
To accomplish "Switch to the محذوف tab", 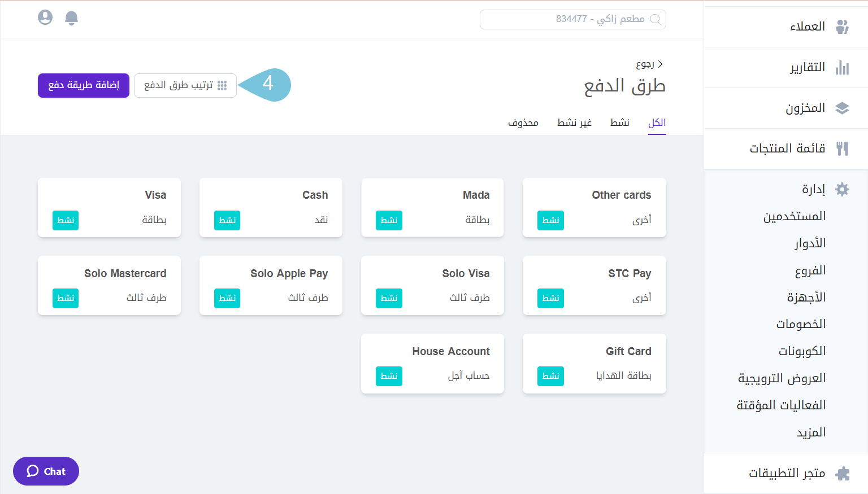I will click(523, 123).
